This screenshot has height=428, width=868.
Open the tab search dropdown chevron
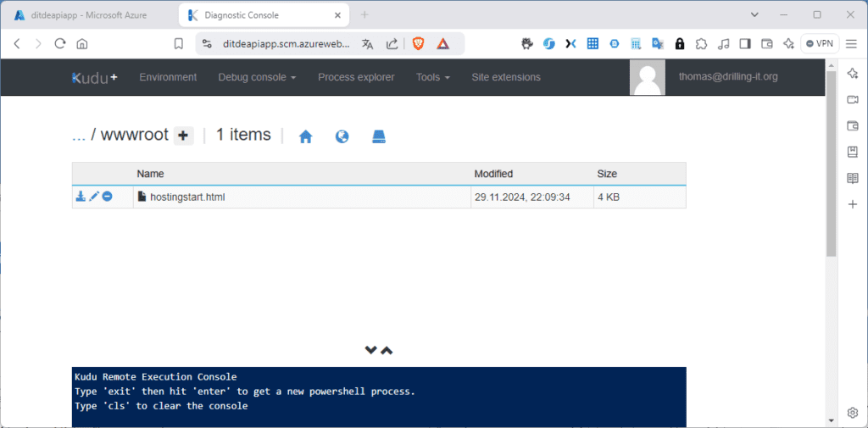point(754,15)
